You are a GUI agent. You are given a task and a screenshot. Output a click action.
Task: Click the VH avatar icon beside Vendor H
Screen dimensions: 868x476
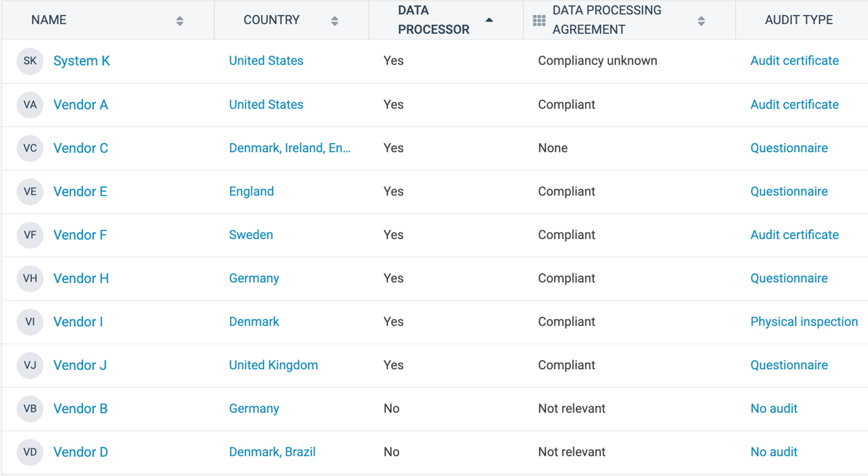coord(30,278)
